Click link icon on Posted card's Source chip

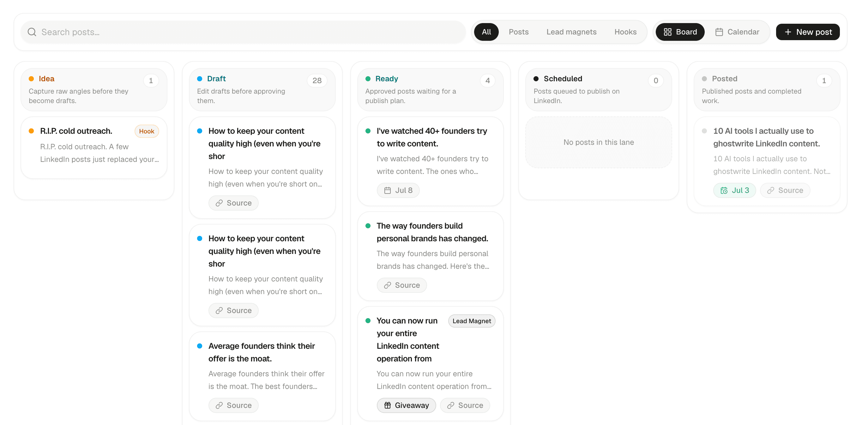(771, 191)
